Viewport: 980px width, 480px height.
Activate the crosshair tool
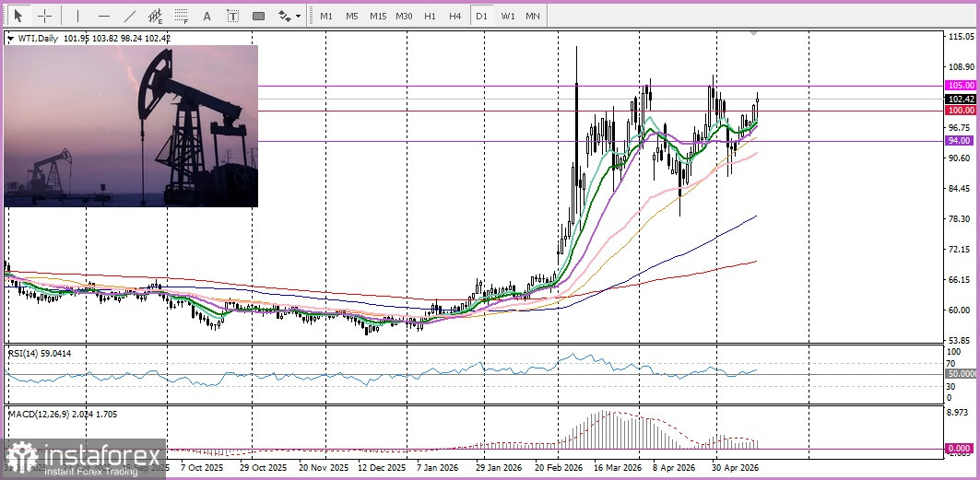[45, 16]
